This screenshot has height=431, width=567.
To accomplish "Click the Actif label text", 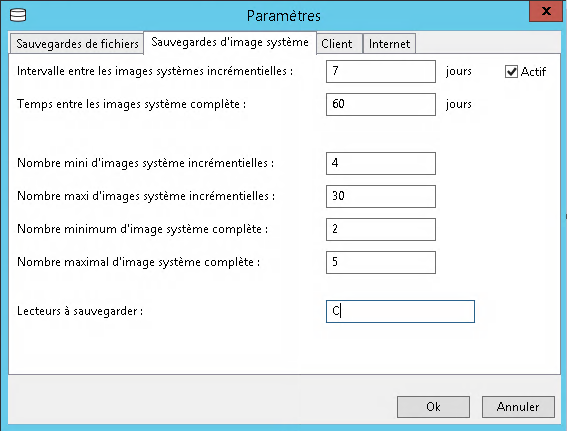I will 533,72.
